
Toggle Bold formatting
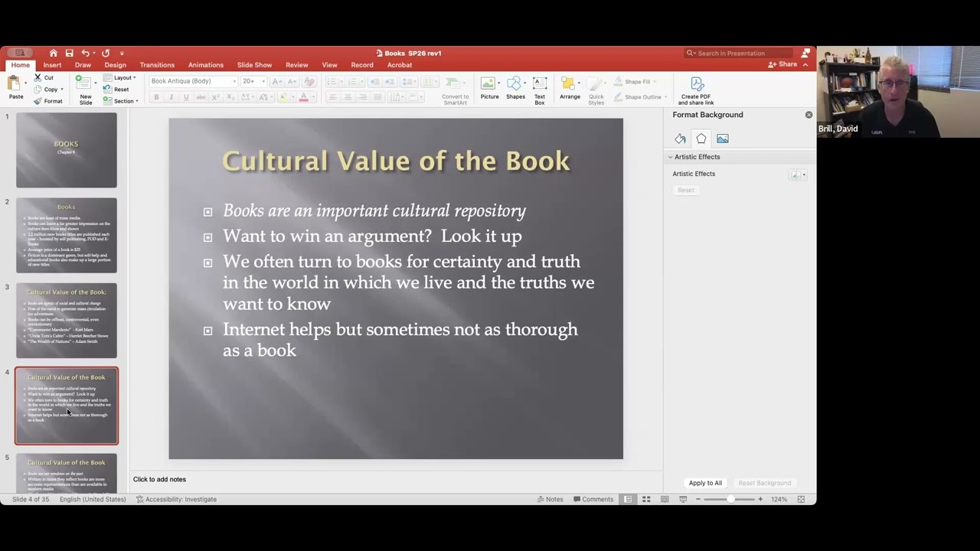click(x=156, y=97)
